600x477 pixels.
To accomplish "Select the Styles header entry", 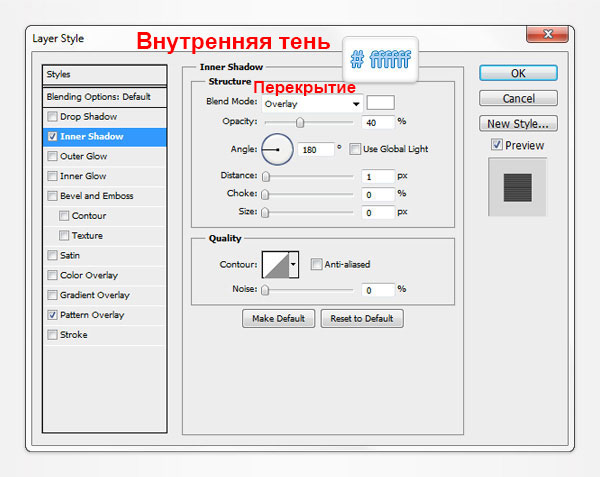I will (104, 75).
